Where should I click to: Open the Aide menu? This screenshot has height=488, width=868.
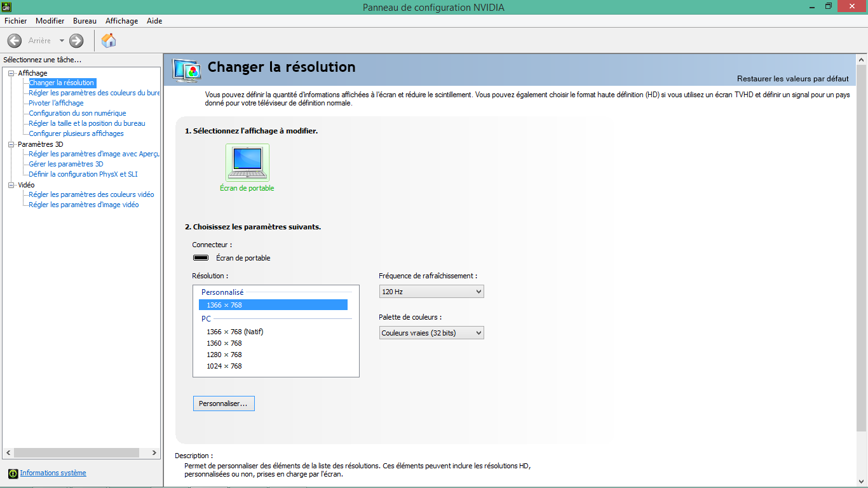(154, 21)
